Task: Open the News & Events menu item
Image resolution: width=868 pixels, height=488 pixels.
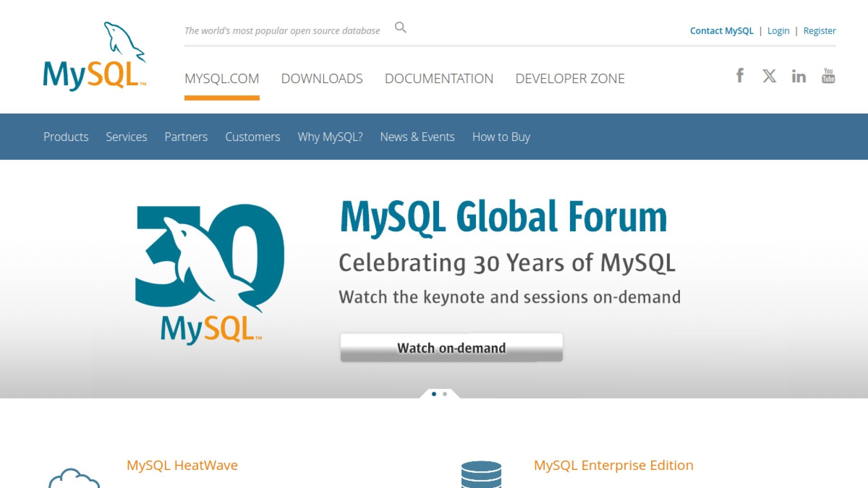Action: 417,137
